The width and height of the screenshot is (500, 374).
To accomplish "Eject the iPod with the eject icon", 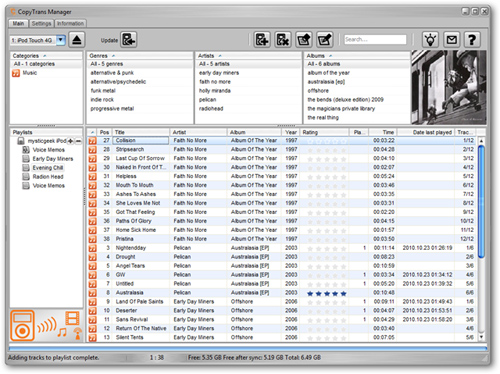I will click(77, 40).
